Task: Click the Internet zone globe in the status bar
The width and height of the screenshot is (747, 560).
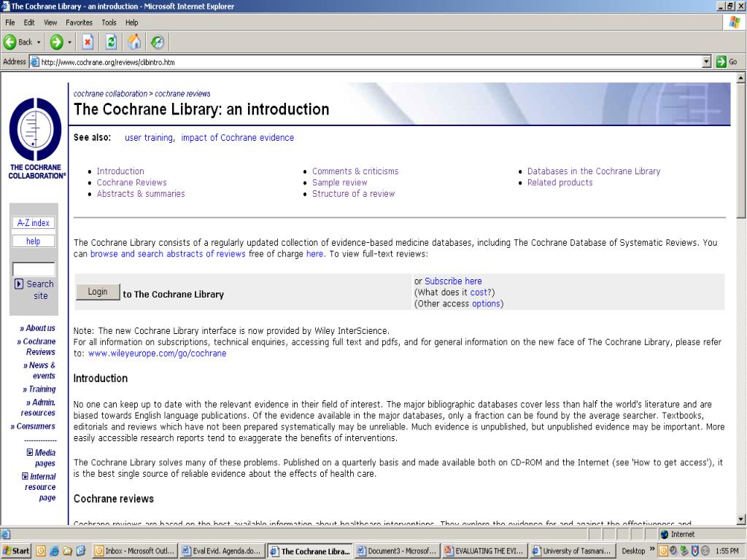Action: click(665, 534)
